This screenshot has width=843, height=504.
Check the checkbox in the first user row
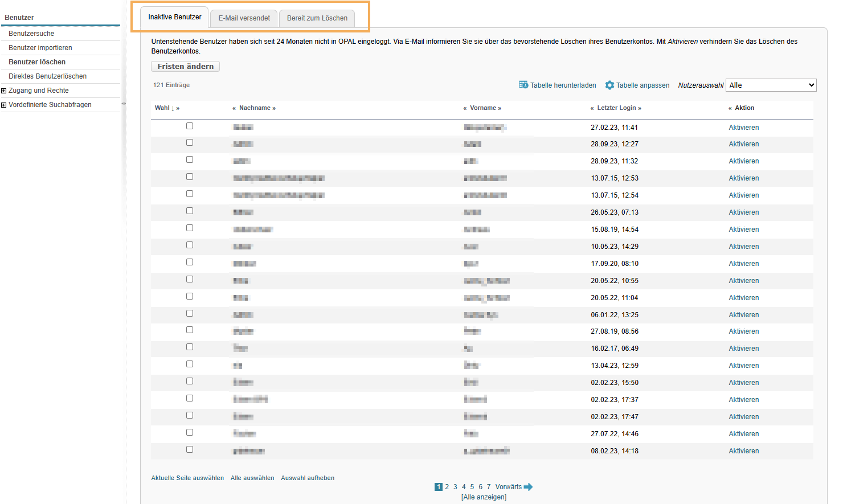(x=190, y=127)
